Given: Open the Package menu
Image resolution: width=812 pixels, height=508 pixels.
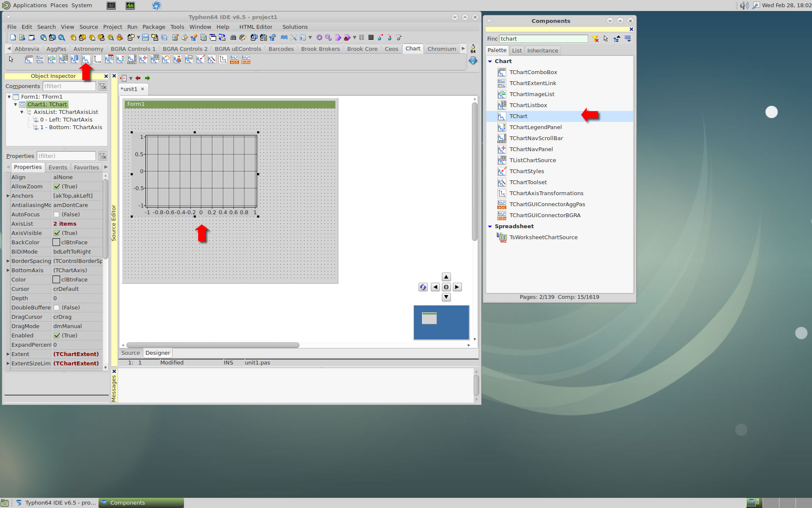Looking at the screenshot, I should (x=154, y=27).
